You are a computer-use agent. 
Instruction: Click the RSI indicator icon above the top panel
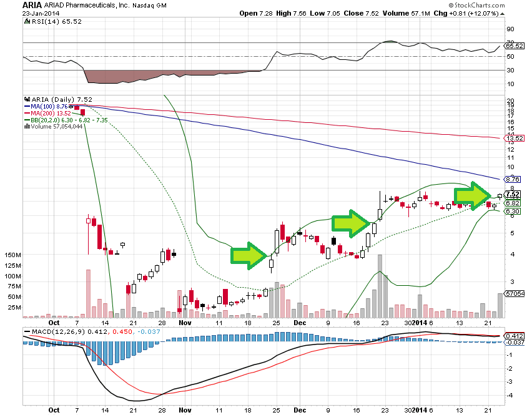[x=26, y=22]
